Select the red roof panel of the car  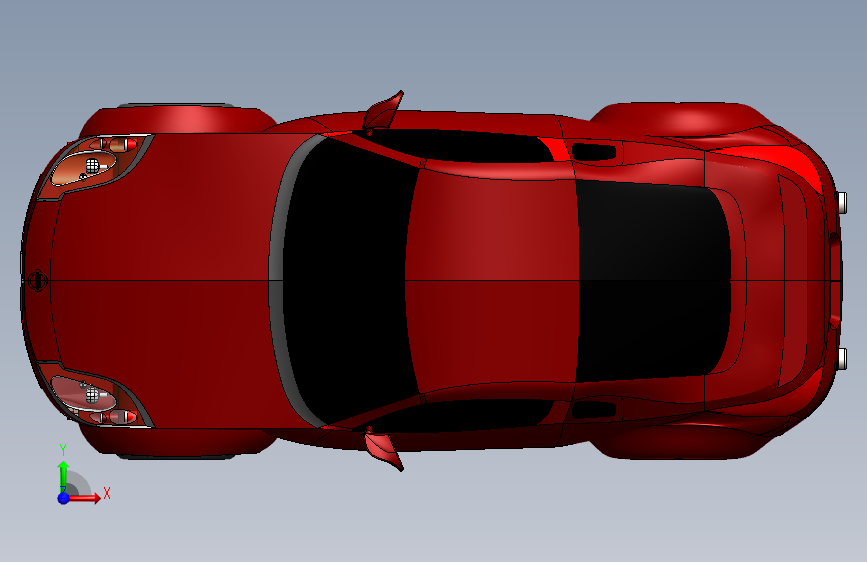[x=492, y=279]
